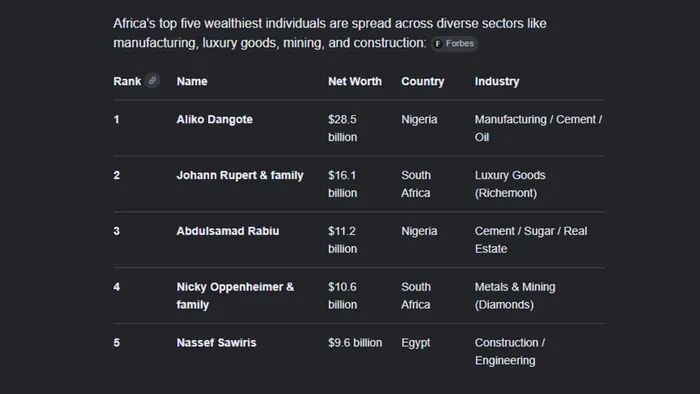Click Cement / Sugar / Real Estate cell
The height and width of the screenshot is (394, 700).
pyautogui.click(x=531, y=240)
